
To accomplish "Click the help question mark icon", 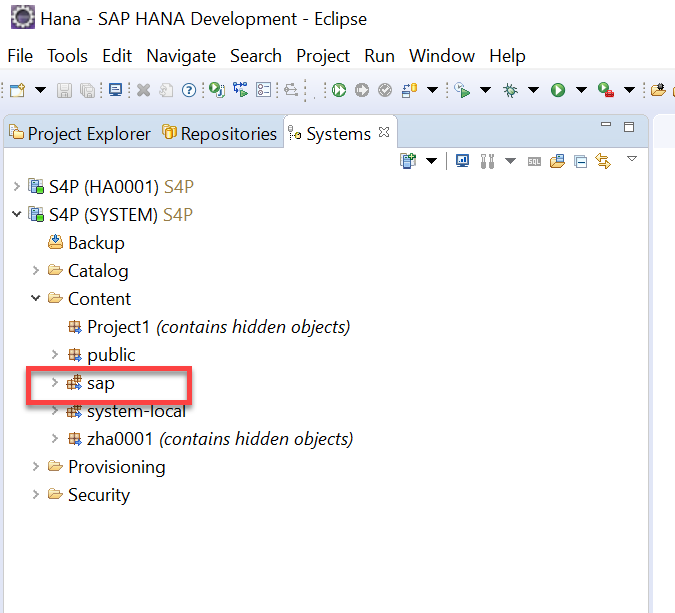I will (x=189, y=90).
